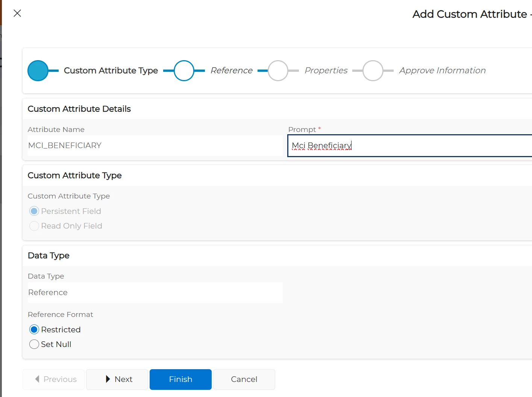532x397 pixels.
Task: Select the Read Only Field radio option
Action: [34, 226]
